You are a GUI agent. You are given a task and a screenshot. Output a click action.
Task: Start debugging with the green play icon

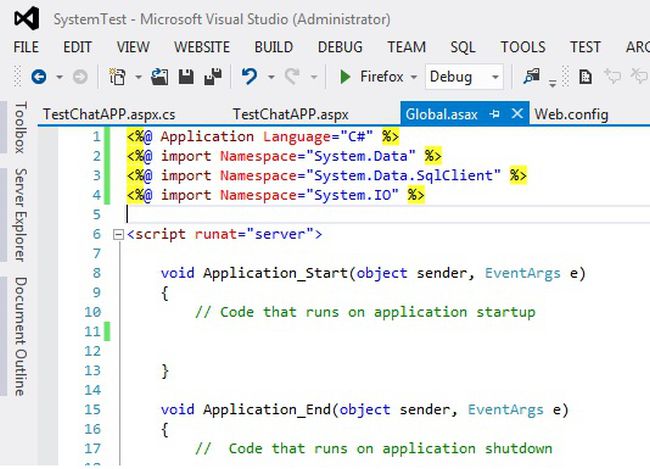point(345,77)
